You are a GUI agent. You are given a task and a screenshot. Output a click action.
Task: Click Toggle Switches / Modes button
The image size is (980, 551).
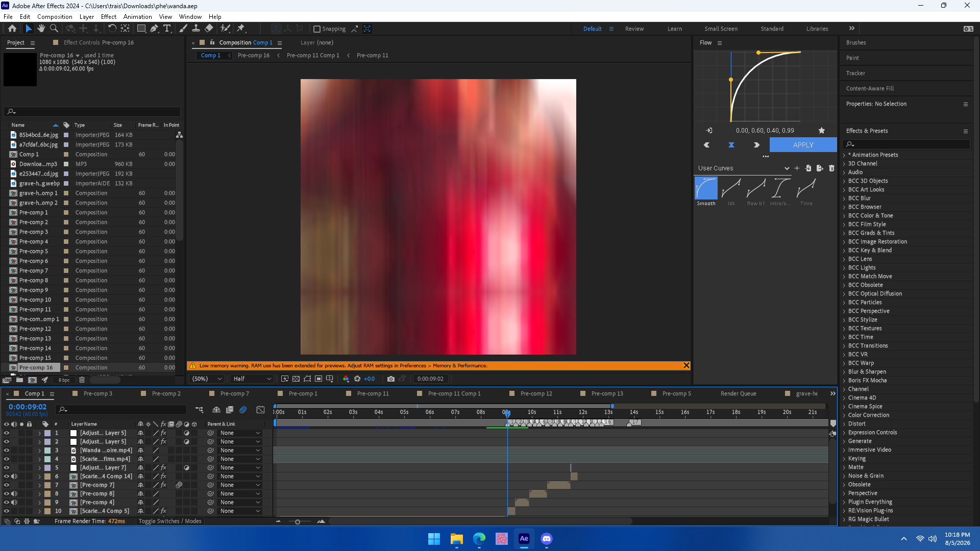tap(170, 521)
